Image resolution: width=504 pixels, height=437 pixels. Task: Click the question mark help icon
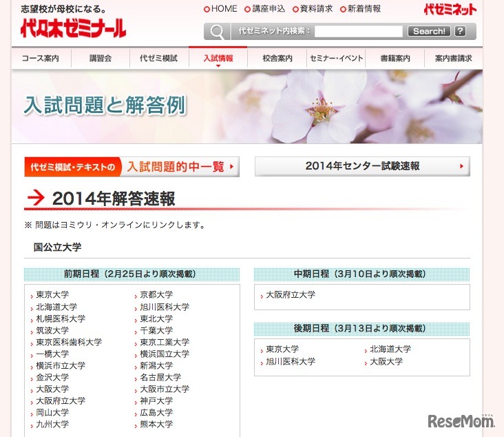[461, 31]
